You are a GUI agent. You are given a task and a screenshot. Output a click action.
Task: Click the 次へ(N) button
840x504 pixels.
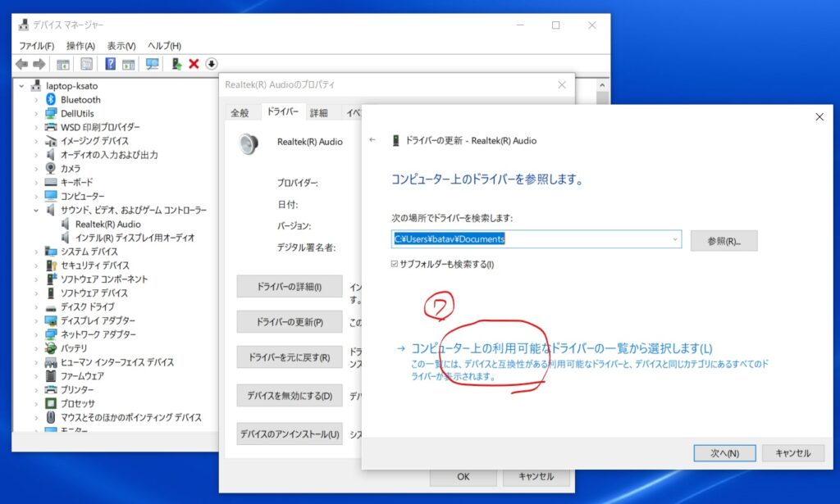(x=724, y=452)
